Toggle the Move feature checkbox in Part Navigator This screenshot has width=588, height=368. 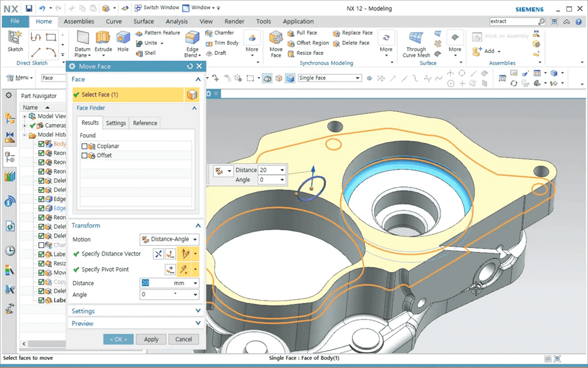pyautogui.click(x=41, y=272)
